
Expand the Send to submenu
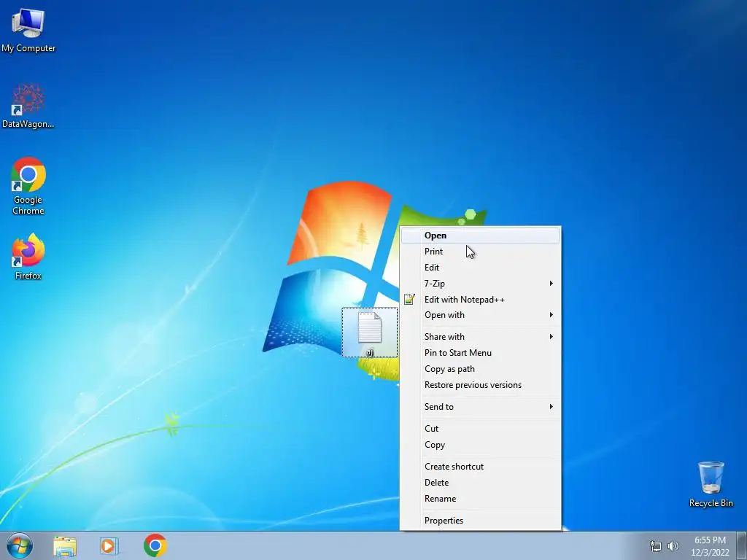pos(480,407)
